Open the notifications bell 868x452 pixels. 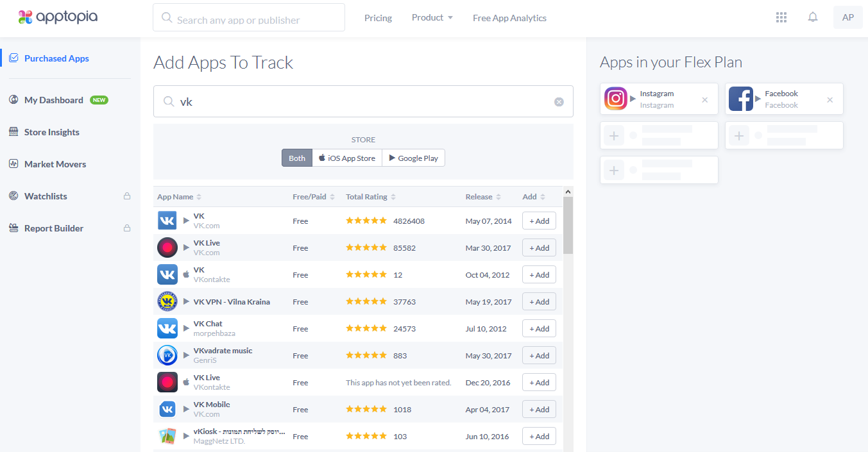pos(813,17)
